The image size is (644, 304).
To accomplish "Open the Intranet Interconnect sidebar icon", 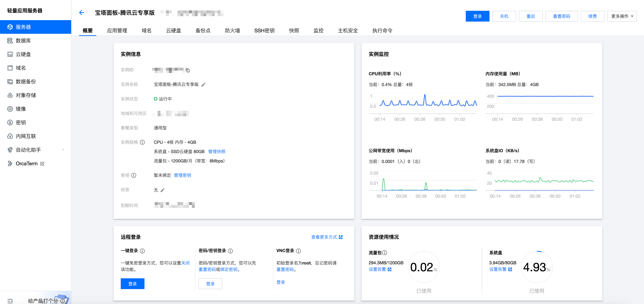I will point(10,136).
